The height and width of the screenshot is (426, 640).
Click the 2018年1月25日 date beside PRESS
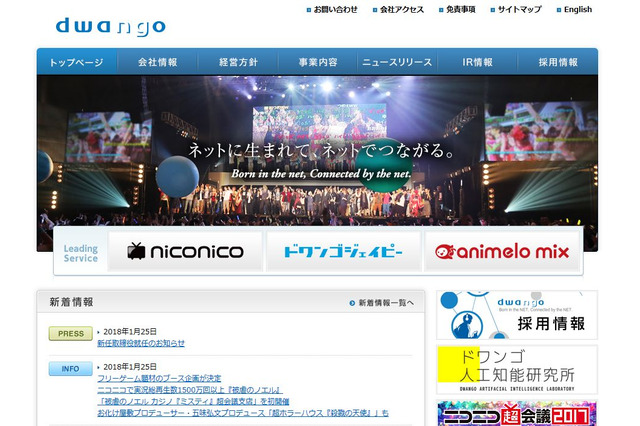tap(130, 331)
